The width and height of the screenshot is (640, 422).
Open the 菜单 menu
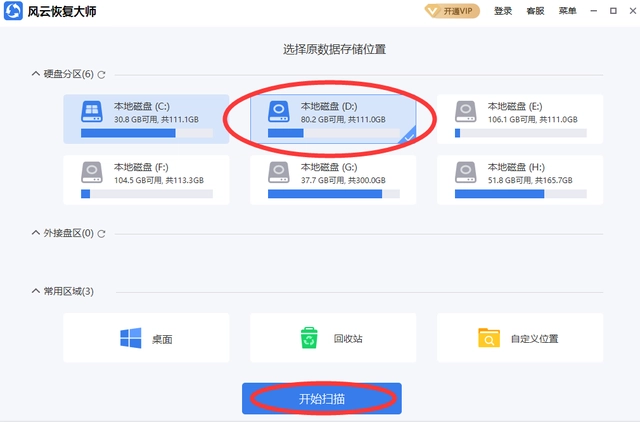[567, 11]
